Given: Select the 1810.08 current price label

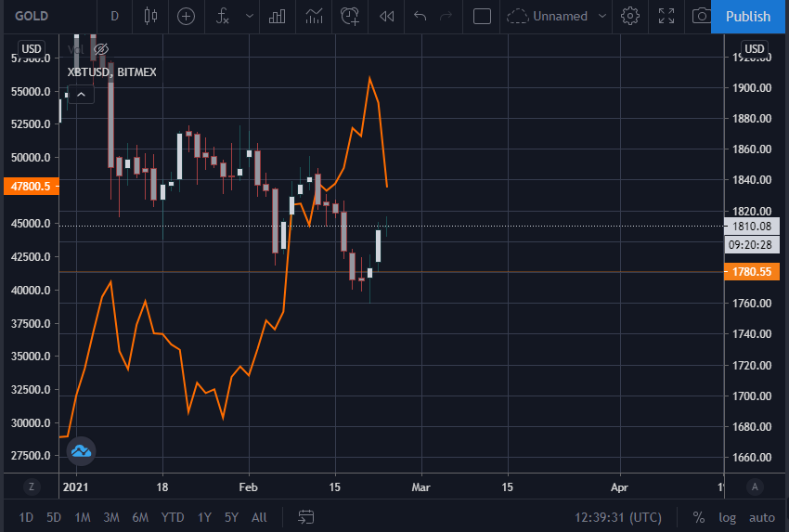Looking at the screenshot, I should click(752, 226).
